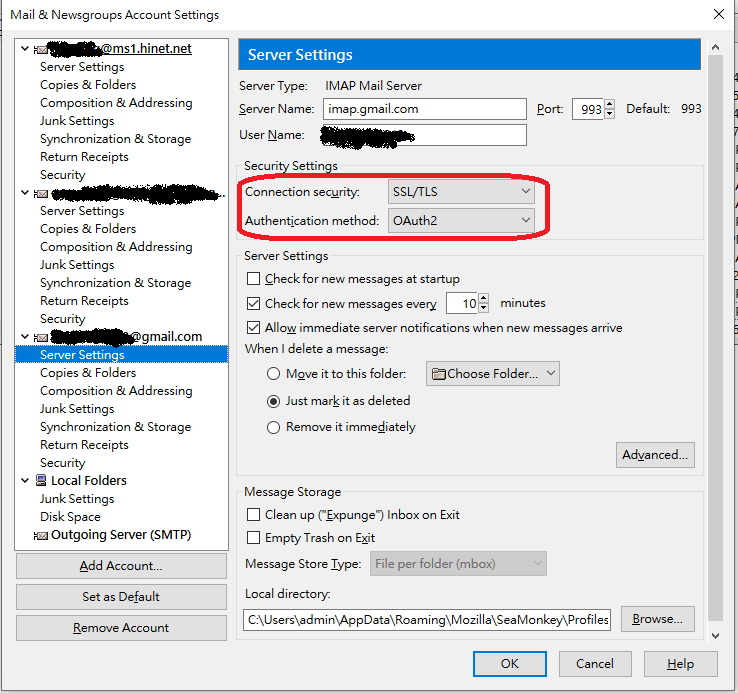Click the settings pane scrollbar down arrow
Image resolution: width=738 pixels, height=693 pixels.
pyautogui.click(x=715, y=636)
